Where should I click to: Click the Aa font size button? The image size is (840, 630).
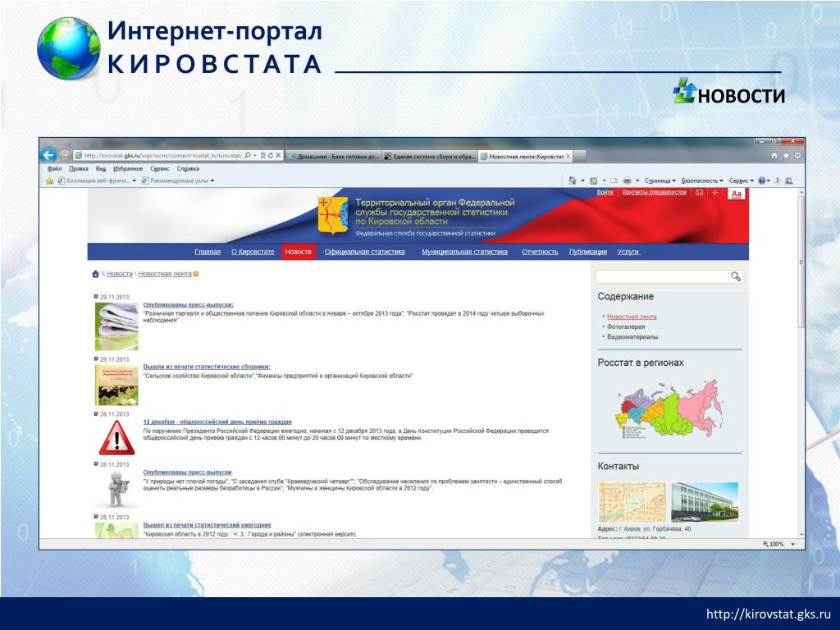point(737,194)
